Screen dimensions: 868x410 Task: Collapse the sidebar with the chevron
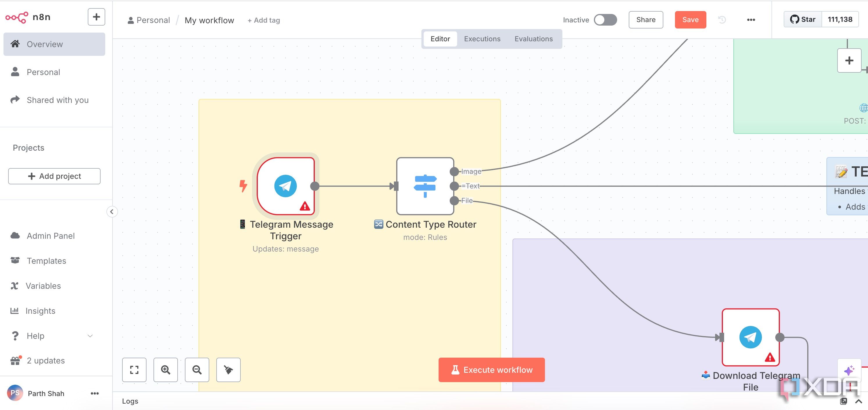(x=112, y=212)
